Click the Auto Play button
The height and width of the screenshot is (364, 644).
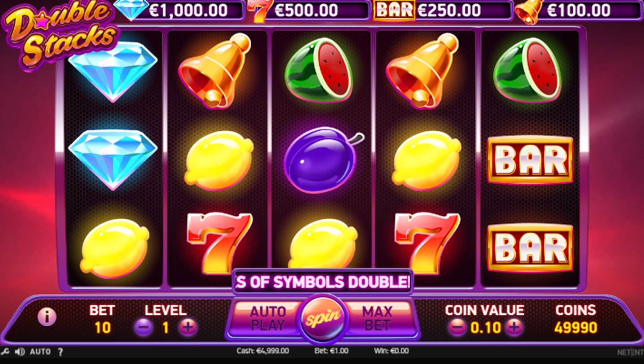pyautogui.click(x=267, y=318)
